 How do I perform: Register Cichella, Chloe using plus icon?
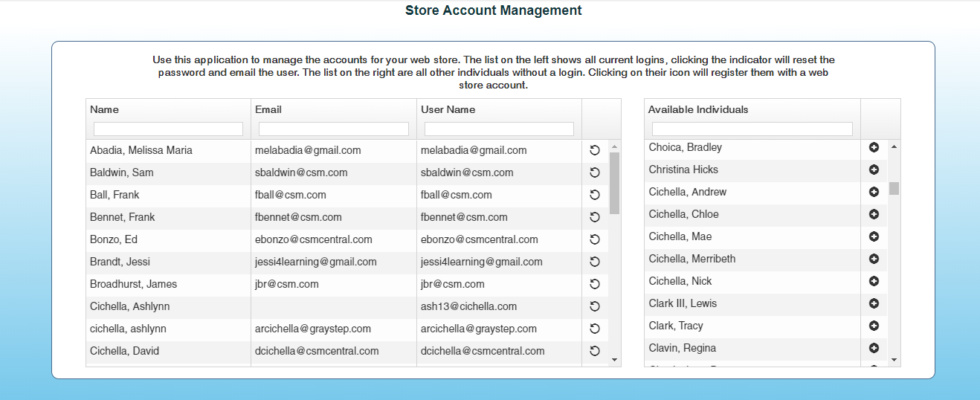pos(874,214)
